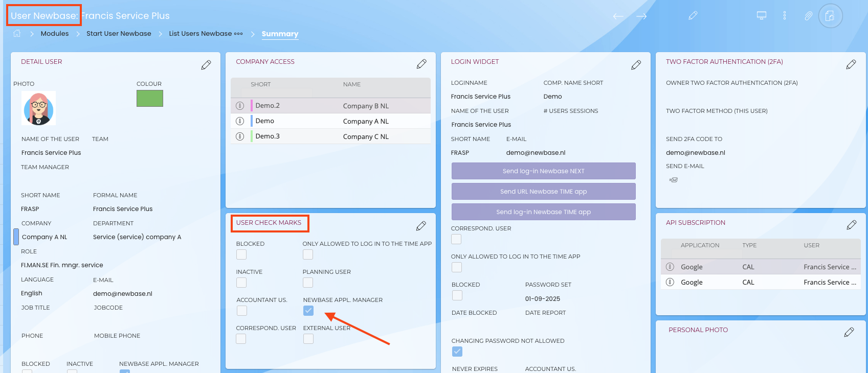Toggle Correspond. User in Login Widget

pos(456,239)
